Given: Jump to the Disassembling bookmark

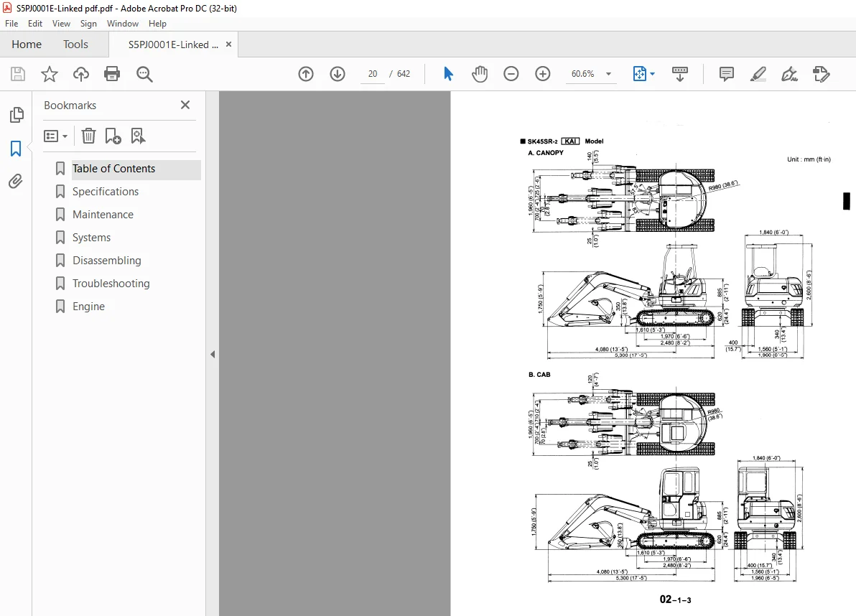Looking at the screenshot, I should pyautogui.click(x=106, y=261).
